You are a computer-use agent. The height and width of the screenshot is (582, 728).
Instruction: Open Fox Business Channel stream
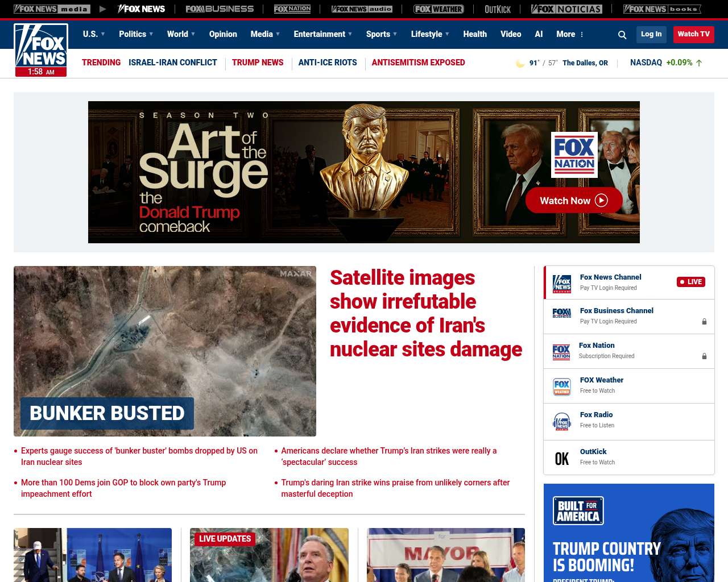coord(628,317)
